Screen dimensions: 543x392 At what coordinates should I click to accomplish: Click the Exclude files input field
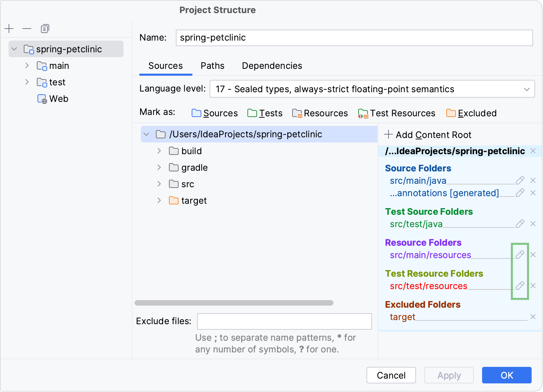(x=284, y=321)
